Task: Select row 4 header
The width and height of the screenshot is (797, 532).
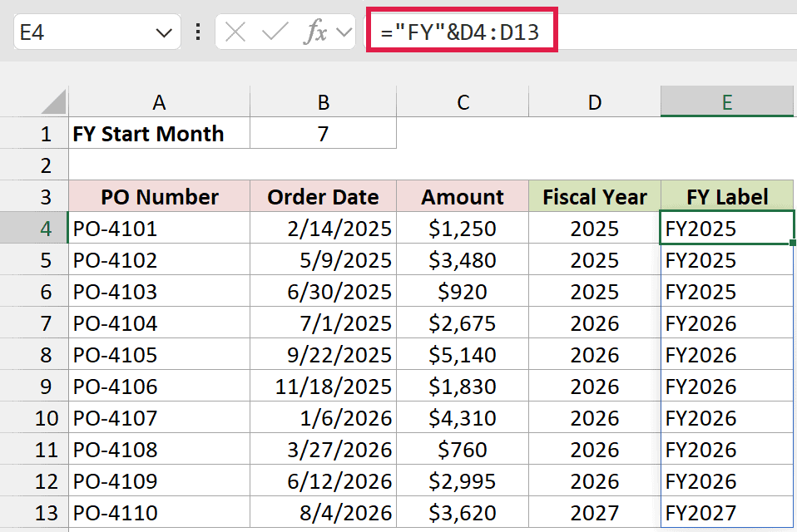Action: pyautogui.click(x=34, y=228)
